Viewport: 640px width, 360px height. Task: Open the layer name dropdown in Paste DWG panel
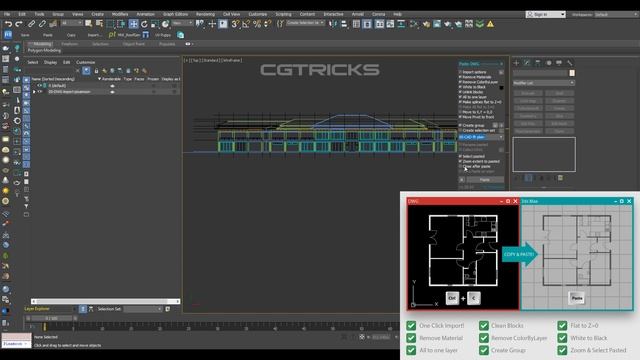481,137
